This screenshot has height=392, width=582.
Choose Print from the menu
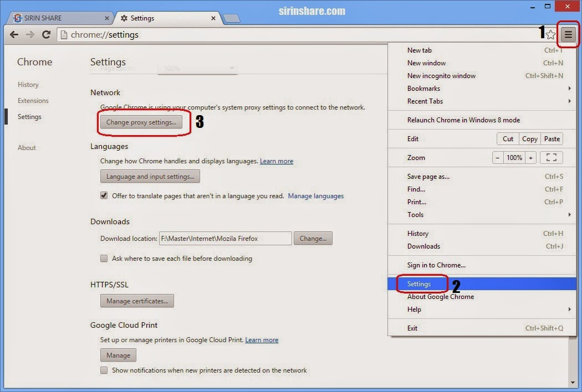pos(482,202)
